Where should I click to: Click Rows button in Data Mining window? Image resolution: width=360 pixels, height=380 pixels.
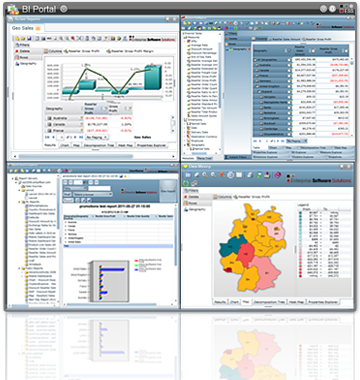coord(198,203)
